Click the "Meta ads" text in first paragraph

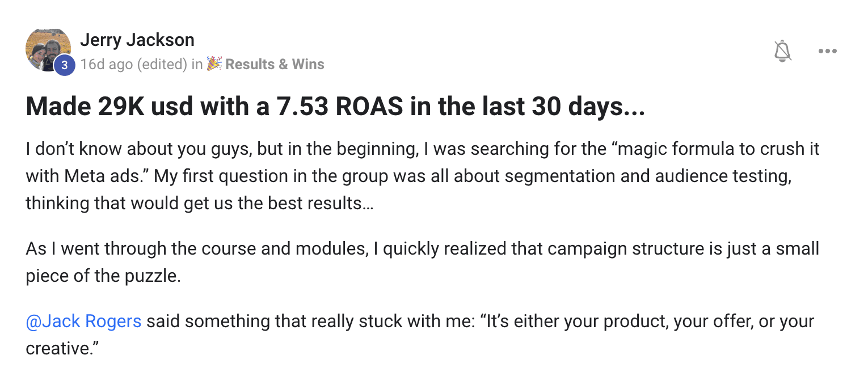[94, 176]
